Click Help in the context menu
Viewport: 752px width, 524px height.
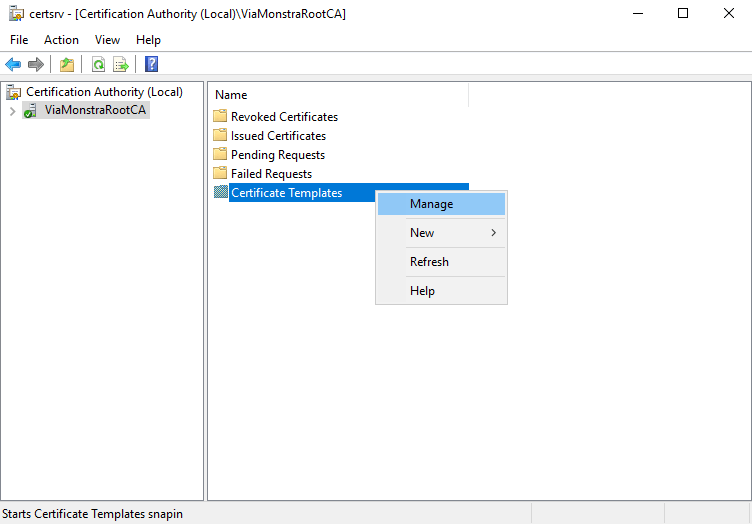point(422,291)
